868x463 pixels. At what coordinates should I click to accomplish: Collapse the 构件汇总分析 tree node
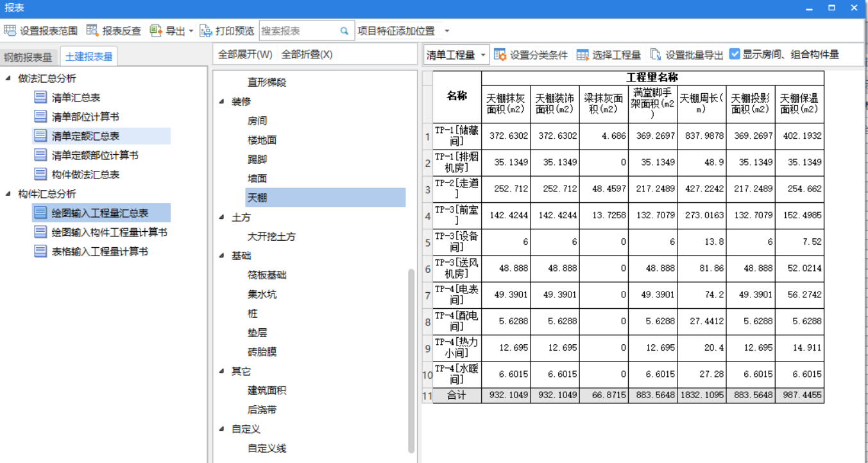[x=8, y=194]
